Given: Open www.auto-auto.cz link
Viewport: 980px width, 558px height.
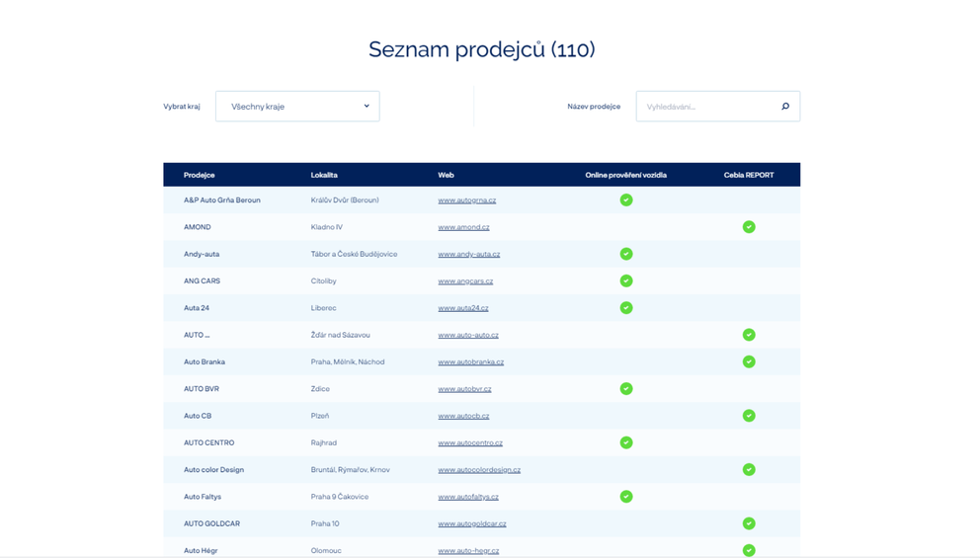Looking at the screenshot, I should click(x=468, y=335).
